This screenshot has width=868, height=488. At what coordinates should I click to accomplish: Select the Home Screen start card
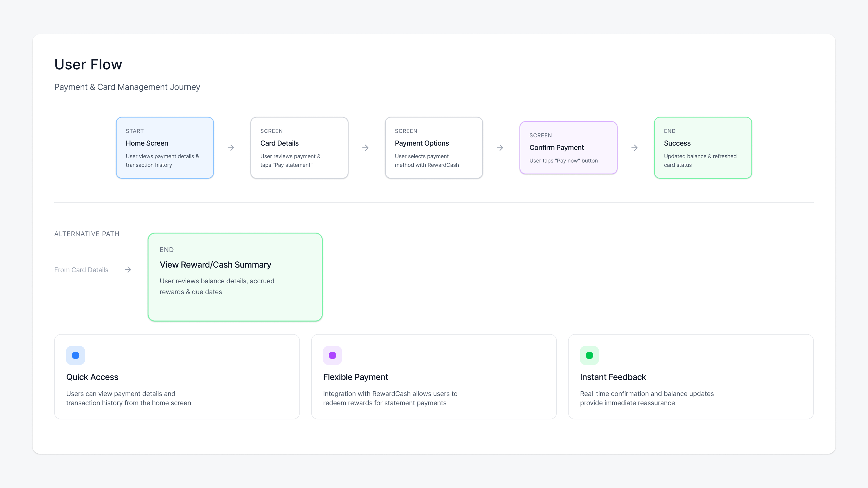coord(165,148)
